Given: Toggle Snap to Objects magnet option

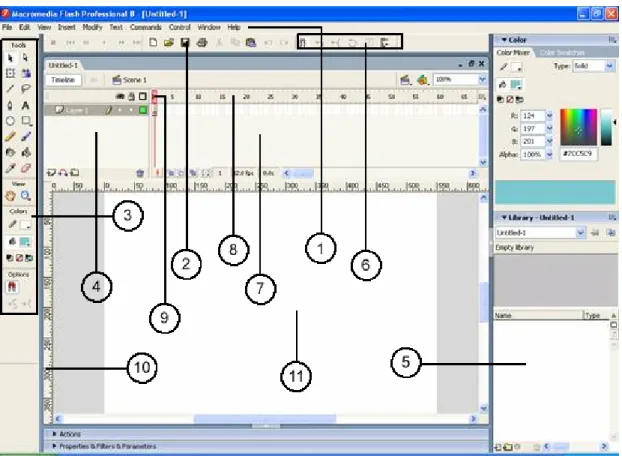Looking at the screenshot, I should tap(12, 287).
